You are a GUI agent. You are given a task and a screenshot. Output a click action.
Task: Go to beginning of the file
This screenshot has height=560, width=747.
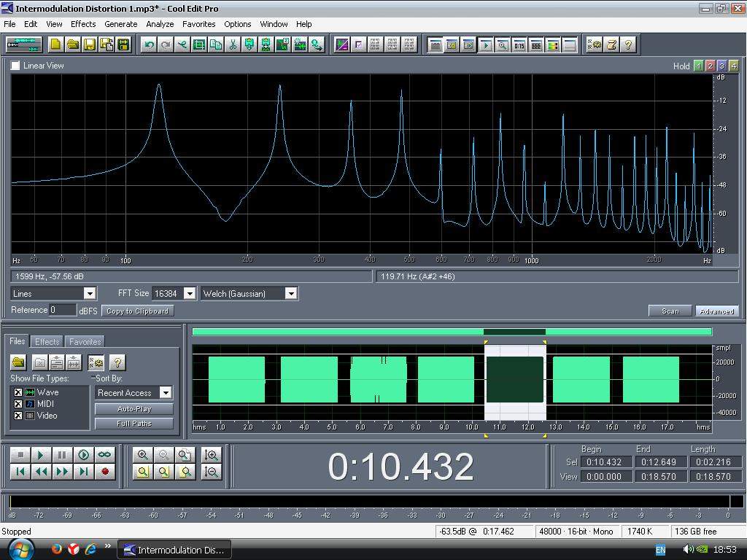click(20, 472)
